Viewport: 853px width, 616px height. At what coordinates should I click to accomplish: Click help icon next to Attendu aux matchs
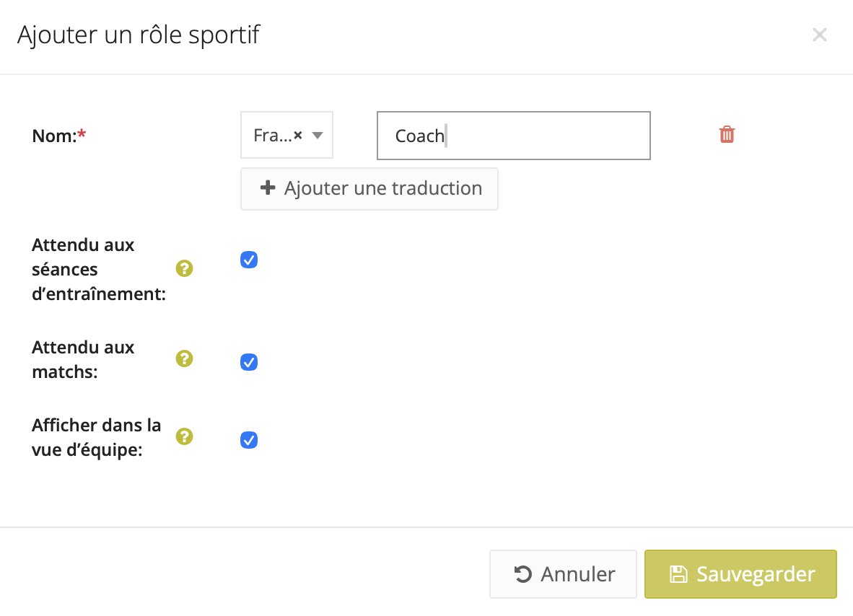coord(185,358)
